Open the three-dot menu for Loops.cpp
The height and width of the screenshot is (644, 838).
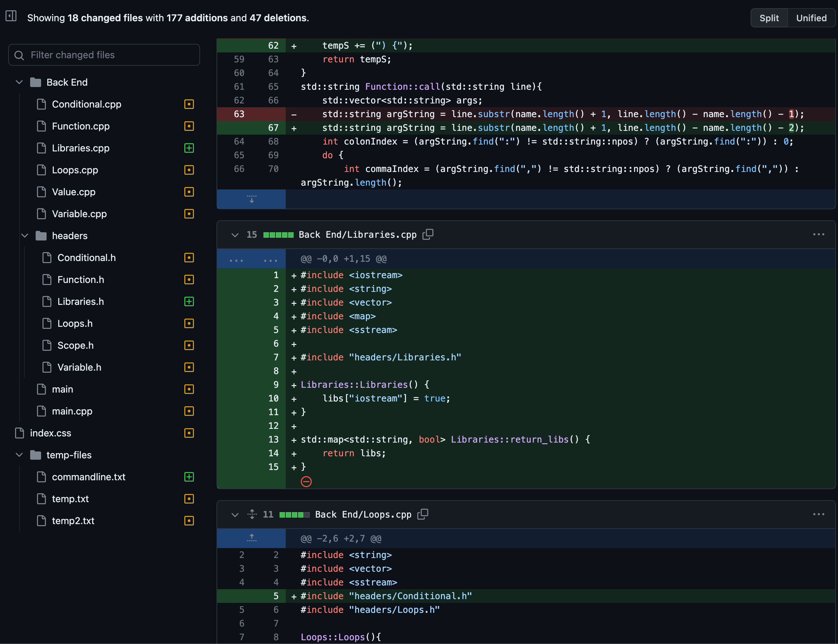(818, 514)
